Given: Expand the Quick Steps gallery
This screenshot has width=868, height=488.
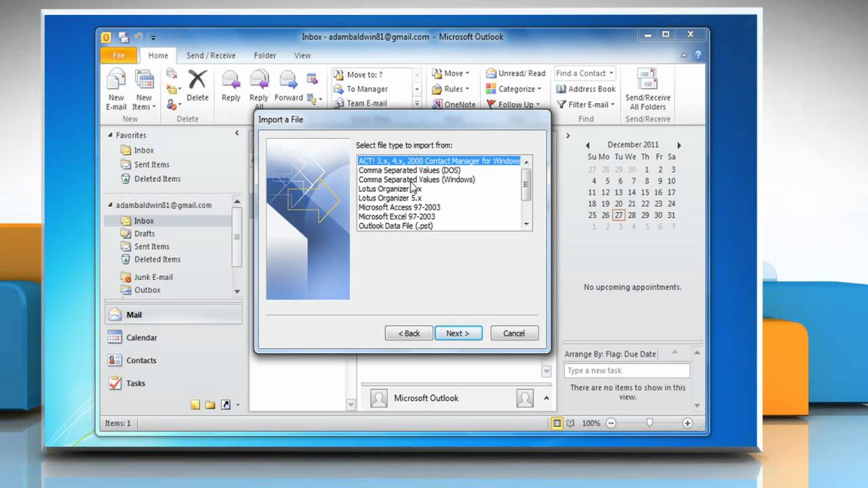Looking at the screenshot, I should 417,104.
